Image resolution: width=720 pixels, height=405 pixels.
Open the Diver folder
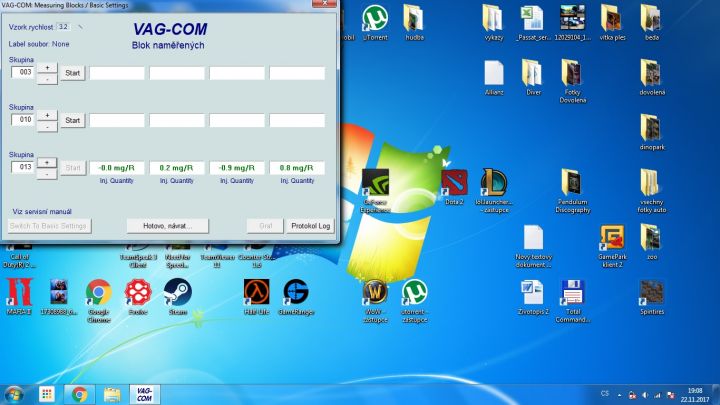coord(533,78)
